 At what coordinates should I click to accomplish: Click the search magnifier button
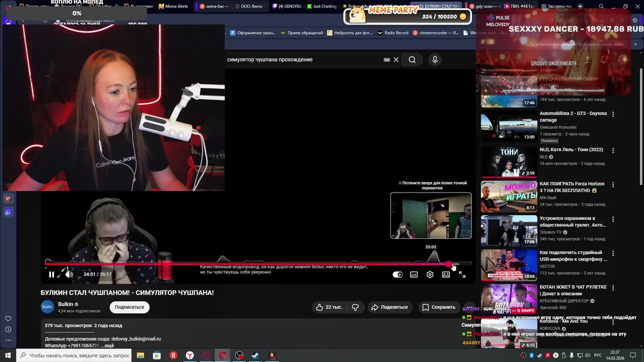pyautogui.click(x=412, y=59)
